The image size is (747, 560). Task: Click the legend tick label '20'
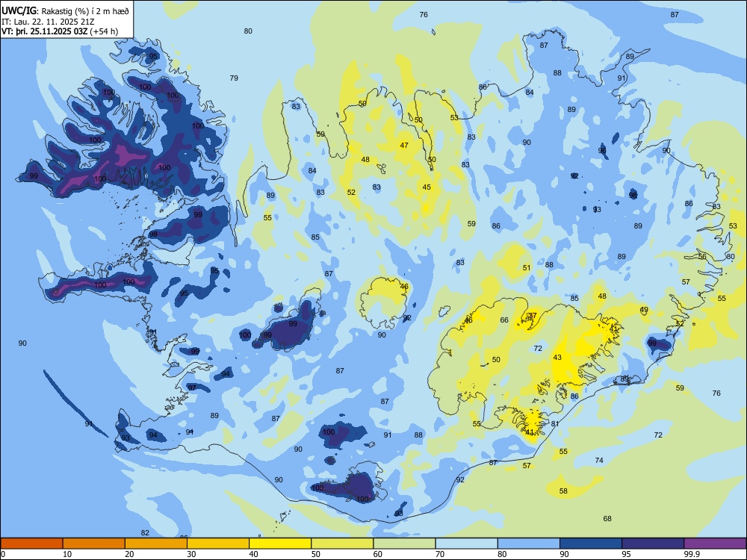coord(129,554)
